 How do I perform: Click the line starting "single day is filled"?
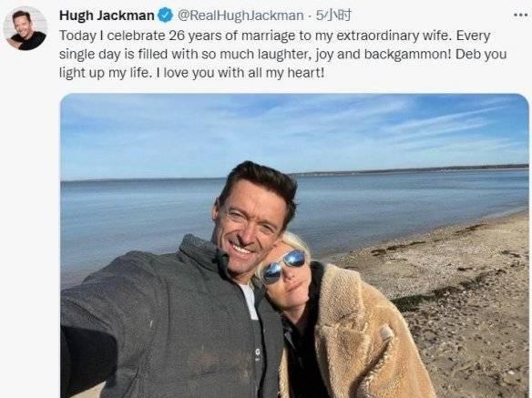point(282,55)
